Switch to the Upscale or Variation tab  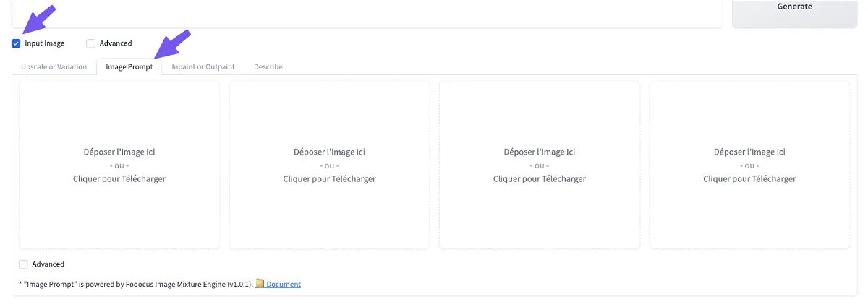(54, 66)
